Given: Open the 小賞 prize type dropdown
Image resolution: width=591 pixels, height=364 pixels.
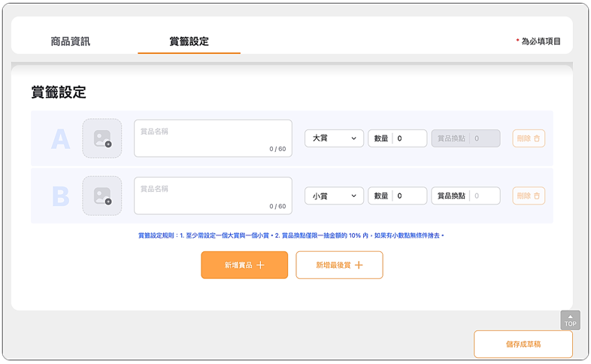Looking at the screenshot, I should 334,196.
